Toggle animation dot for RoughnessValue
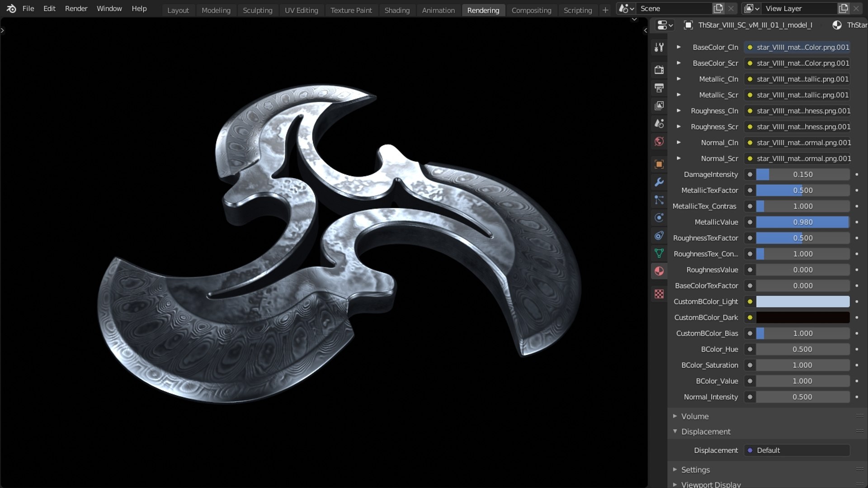868x488 pixels. click(x=857, y=270)
